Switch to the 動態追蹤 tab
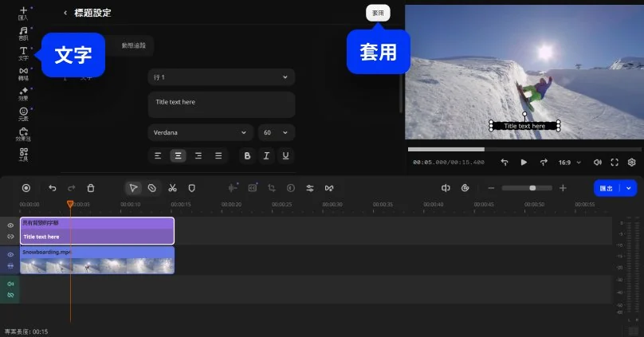This screenshot has width=644, height=337. (135, 45)
